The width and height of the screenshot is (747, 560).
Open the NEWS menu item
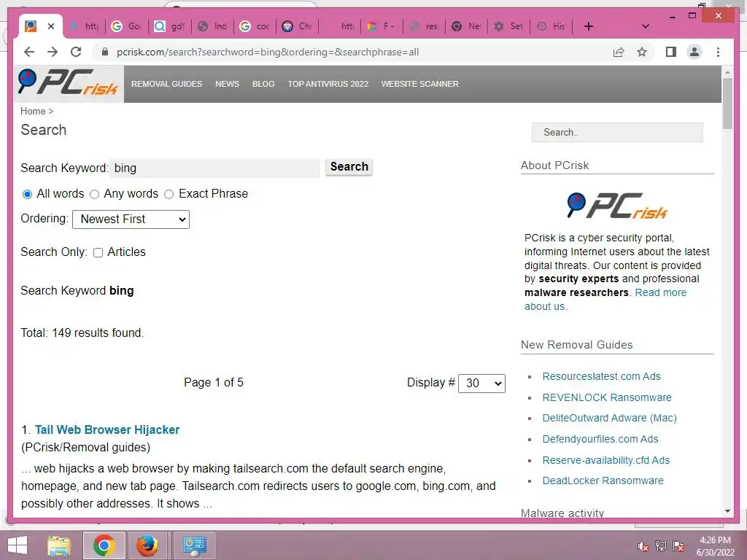pos(228,84)
